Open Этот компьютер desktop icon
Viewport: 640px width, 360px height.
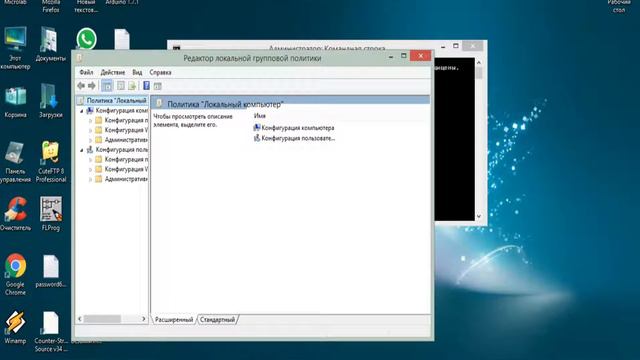pos(16,47)
